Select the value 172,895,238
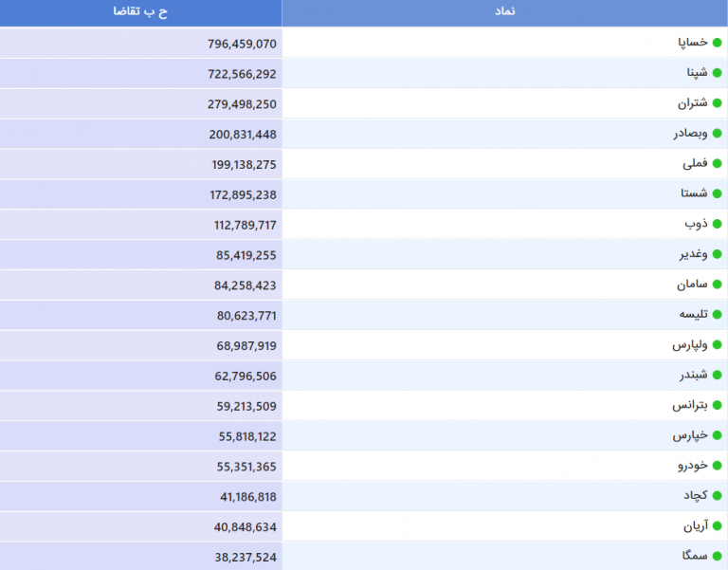Screen dimensions: 728x570 tap(244, 195)
